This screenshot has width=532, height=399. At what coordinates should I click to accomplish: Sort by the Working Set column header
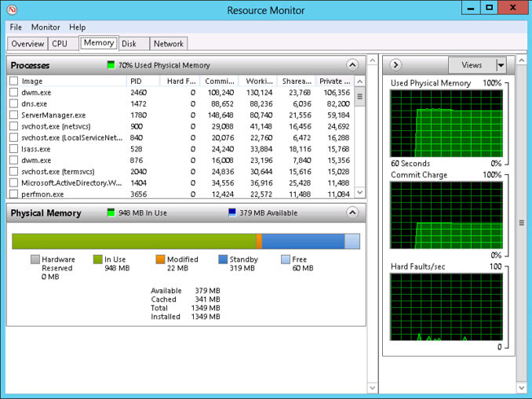tap(258, 81)
